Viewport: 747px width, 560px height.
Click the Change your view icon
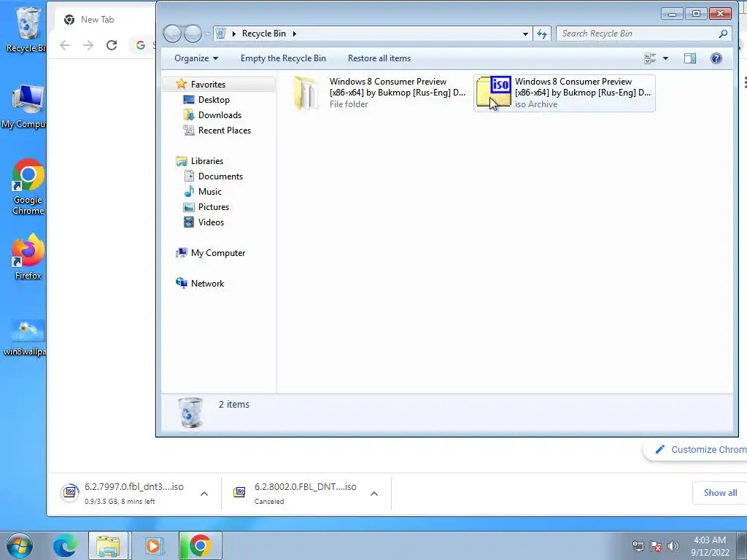(x=650, y=58)
